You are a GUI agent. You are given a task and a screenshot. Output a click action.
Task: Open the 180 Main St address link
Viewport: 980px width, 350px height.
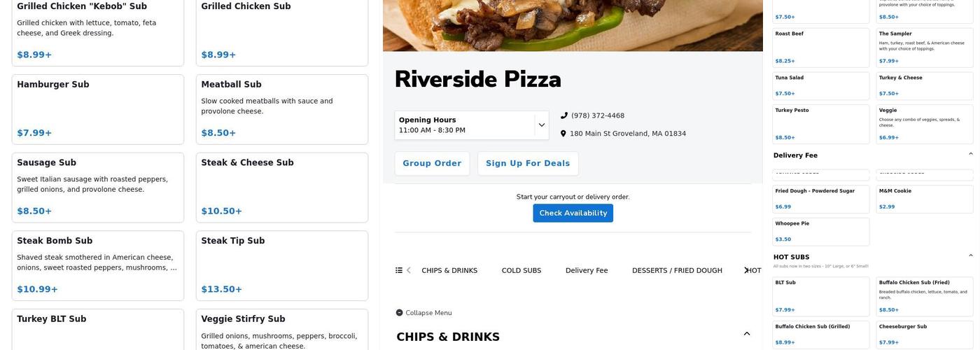coord(627,134)
